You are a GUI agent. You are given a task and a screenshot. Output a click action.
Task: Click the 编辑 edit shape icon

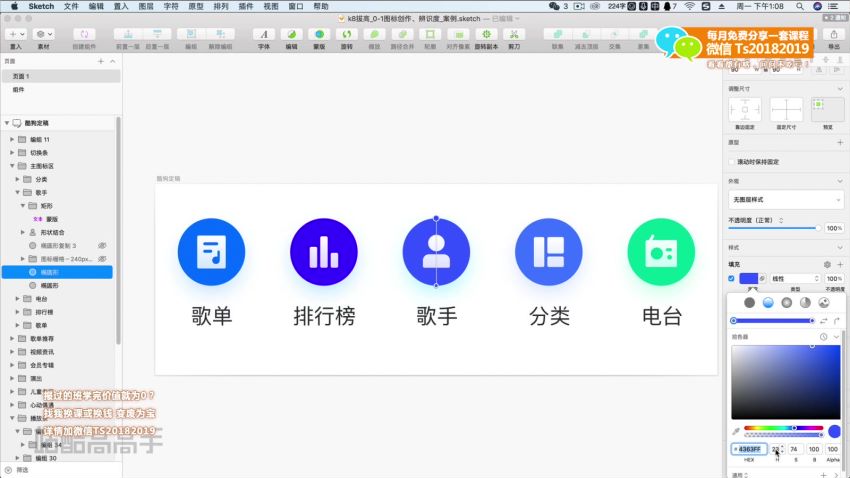coord(292,34)
